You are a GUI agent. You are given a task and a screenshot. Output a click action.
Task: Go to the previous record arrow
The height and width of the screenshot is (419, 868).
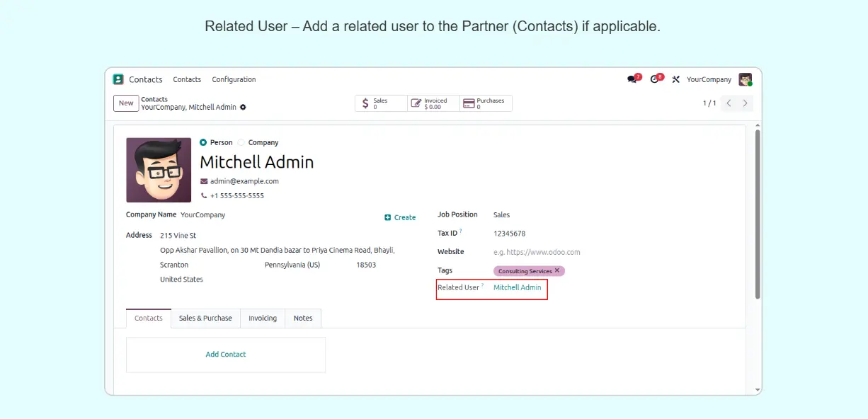tap(729, 103)
